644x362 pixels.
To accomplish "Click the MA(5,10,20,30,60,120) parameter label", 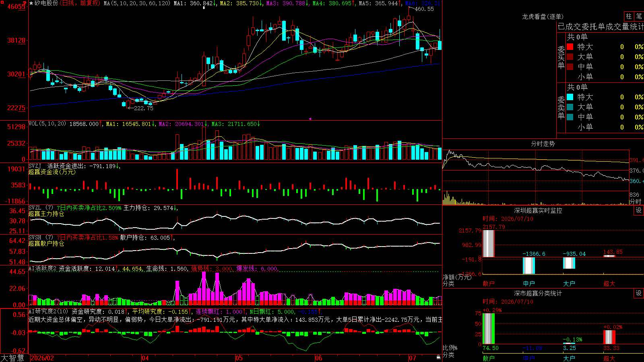I will 137,3.
